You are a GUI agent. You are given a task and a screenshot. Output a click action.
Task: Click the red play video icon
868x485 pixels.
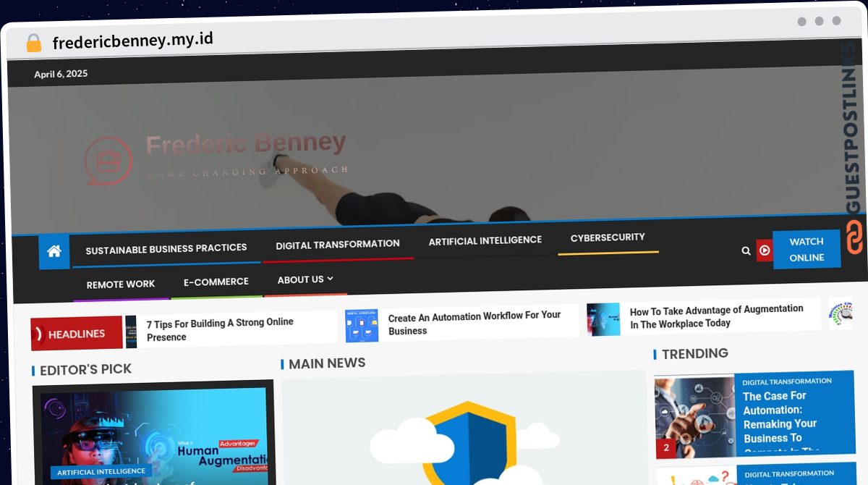point(765,250)
